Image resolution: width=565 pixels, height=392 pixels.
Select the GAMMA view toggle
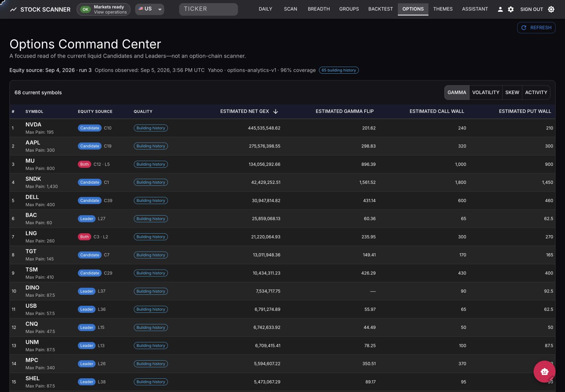[x=457, y=93]
